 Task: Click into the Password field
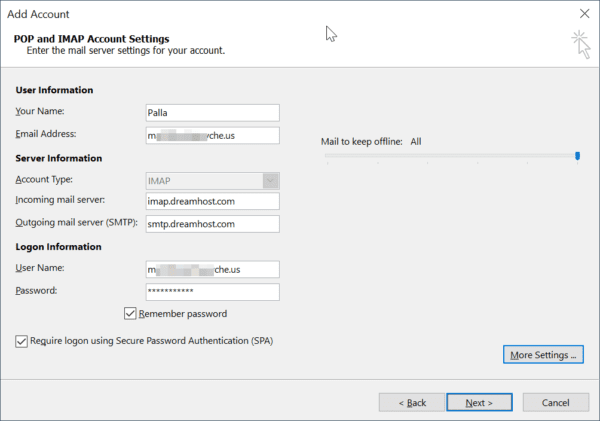212,291
